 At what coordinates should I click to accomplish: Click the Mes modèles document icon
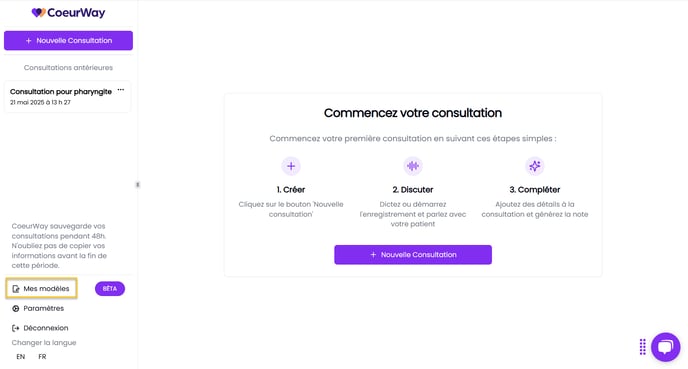pyautogui.click(x=16, y=289)
